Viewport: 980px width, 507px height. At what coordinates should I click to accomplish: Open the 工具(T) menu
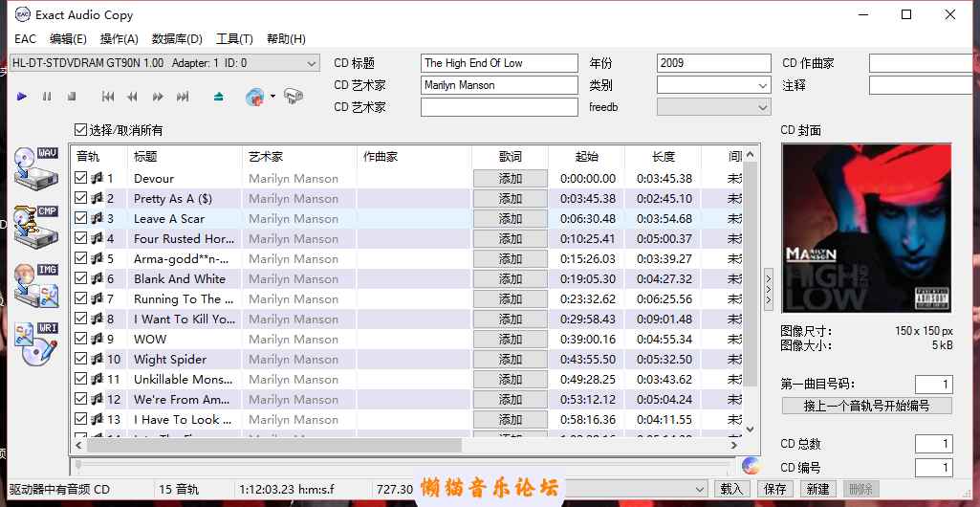[234, 39]
